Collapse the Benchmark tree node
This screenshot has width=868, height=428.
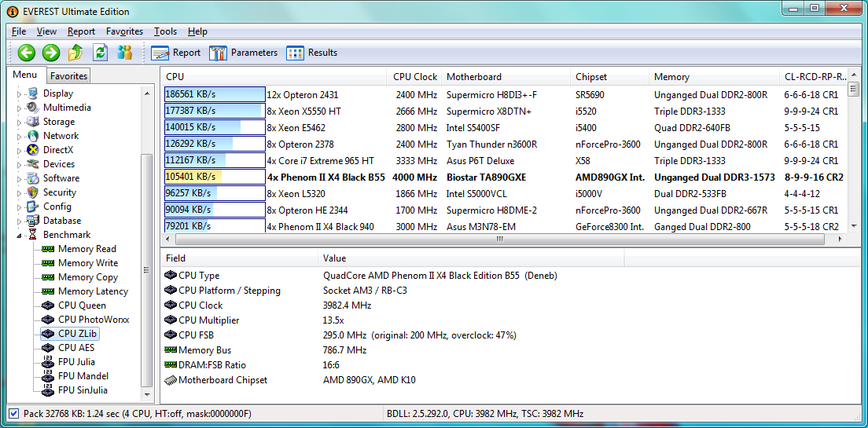click(x=20, y=235)
